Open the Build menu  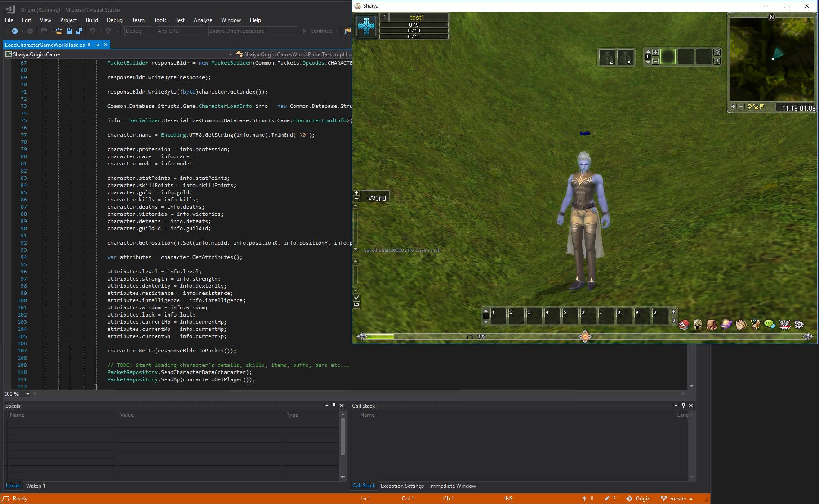[x=92, y=20]
